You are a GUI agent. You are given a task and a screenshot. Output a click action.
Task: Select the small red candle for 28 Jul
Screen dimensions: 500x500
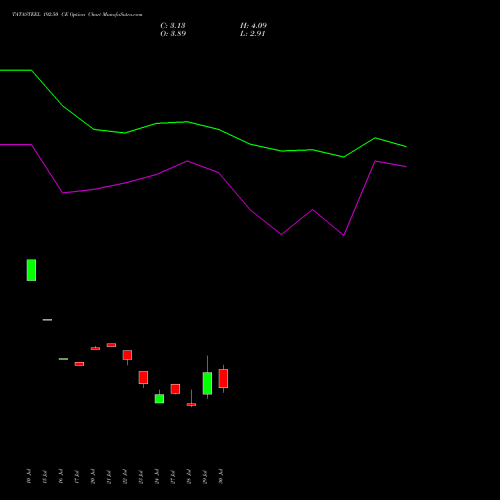[x=191, y=404]
